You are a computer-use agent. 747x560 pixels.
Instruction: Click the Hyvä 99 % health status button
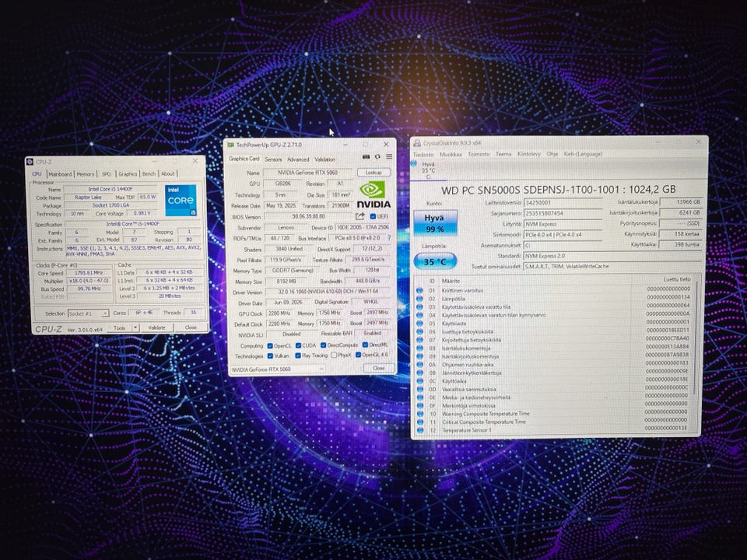[434, 223]
